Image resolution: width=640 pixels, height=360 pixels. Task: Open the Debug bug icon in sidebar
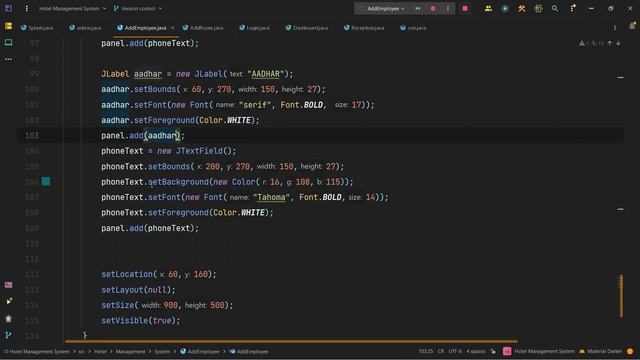[x=9, y=318]
